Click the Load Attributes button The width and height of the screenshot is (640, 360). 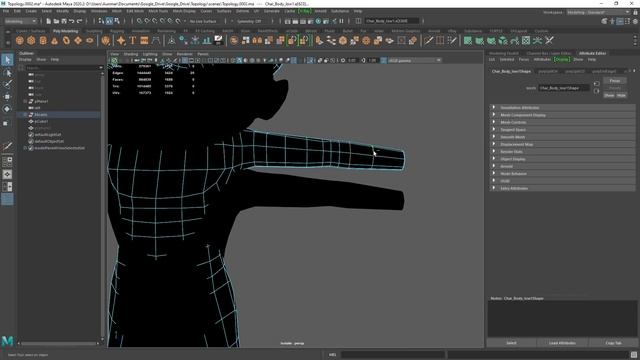pyautogui.click(x=562, y=343)
